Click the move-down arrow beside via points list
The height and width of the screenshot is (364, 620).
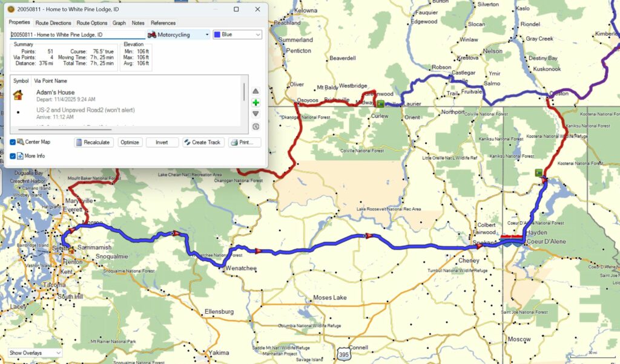256,114
